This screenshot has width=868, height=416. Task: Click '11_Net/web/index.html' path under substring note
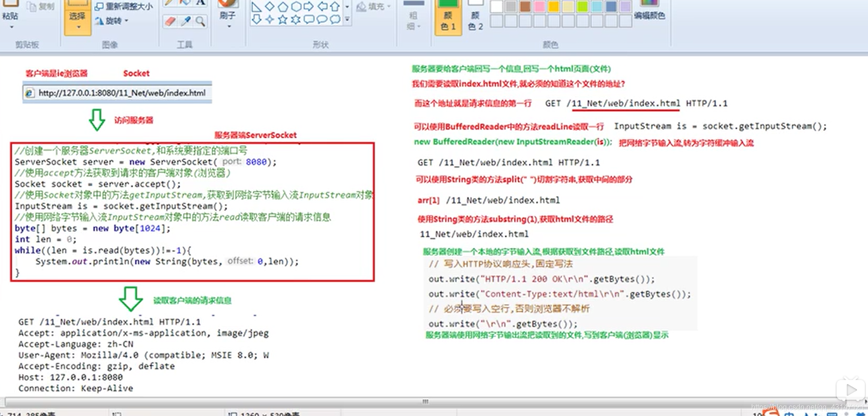[474, 234]
